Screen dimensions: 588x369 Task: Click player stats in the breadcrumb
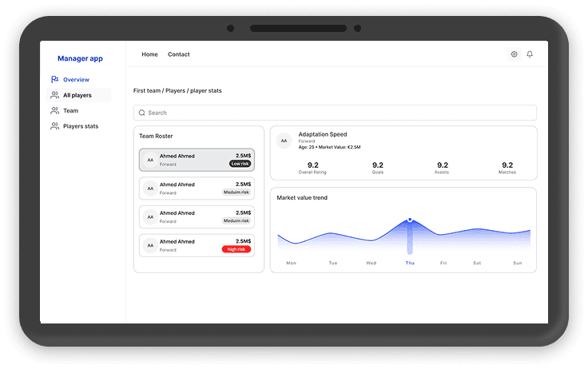pyautogui.click(x=206, y=91)
